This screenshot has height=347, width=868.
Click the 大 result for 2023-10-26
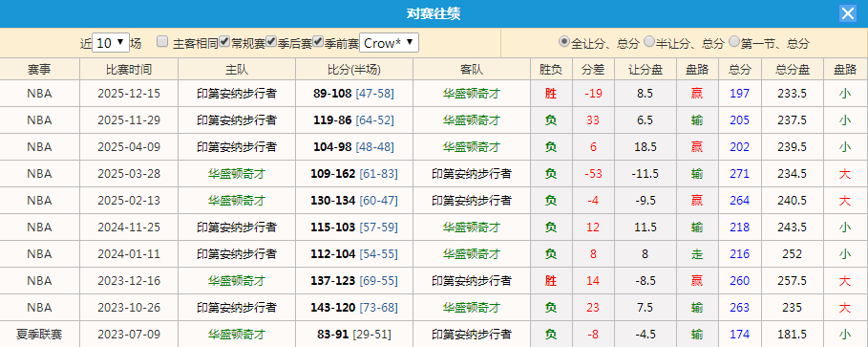tap(845, 307)
